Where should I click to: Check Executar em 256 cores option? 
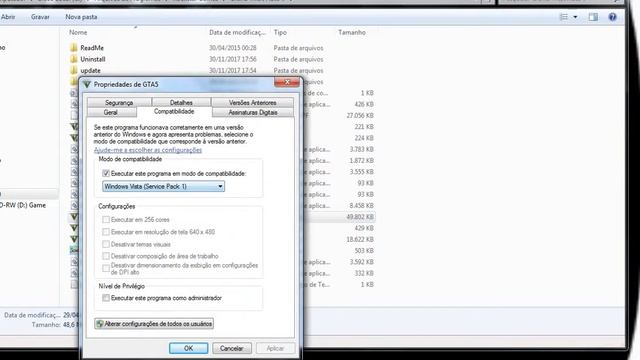(x=106, y=220)
